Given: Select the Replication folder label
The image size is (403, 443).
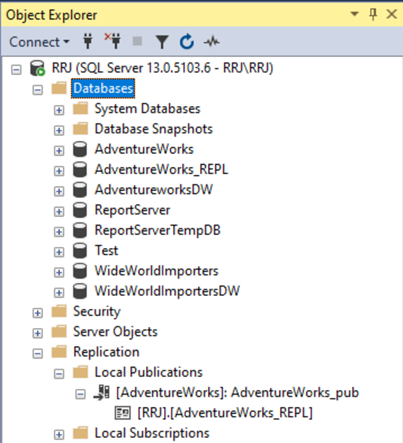Looking at the screenshot, I should (x=106, y=352).
